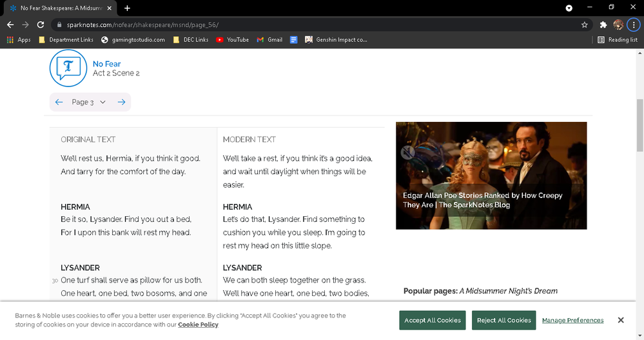Open the Reading list
The width and height of the screenshot is (644, 340).
[618, 40]
